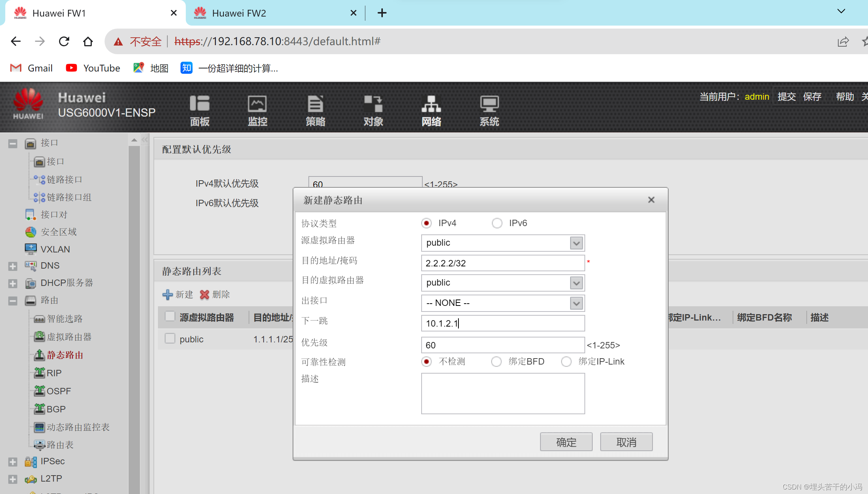The width and height of the screenshot is (868, 494).
Task: Click the 优先级 priority input field
Action: (x=503, y=345)
